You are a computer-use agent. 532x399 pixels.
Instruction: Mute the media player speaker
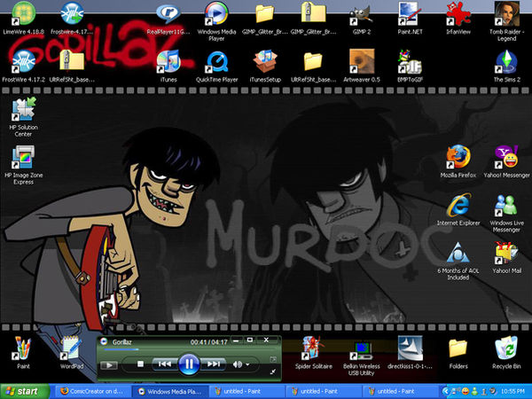[x=238, y=364]
